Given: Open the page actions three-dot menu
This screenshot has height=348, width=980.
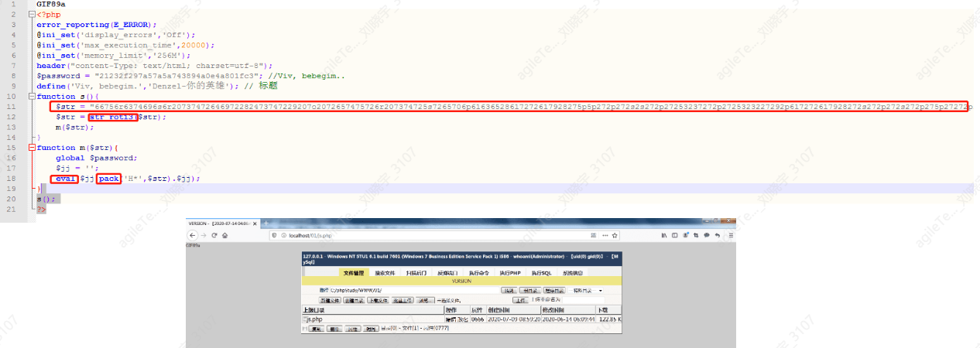Looking at the screenshot, I should tap(605, 235).
